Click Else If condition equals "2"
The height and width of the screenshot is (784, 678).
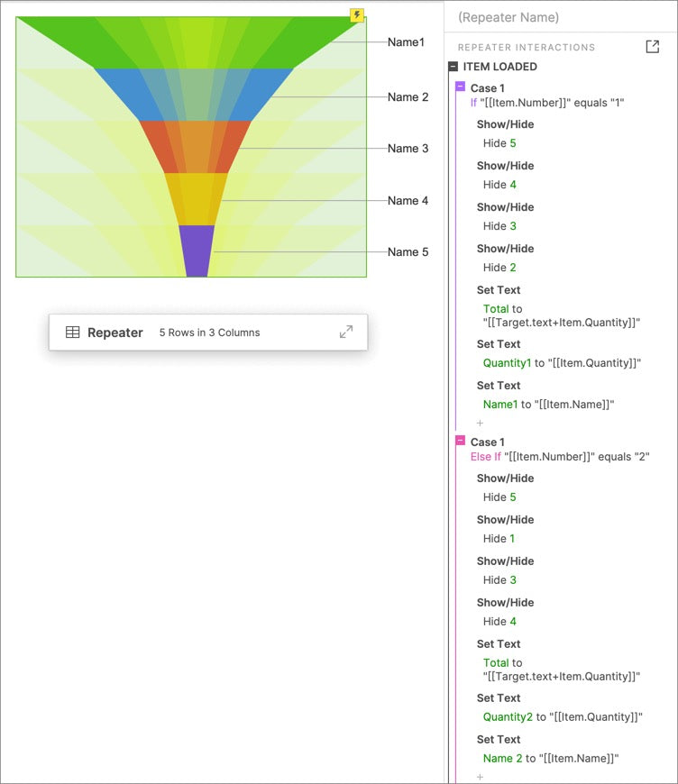pos(559,457)
